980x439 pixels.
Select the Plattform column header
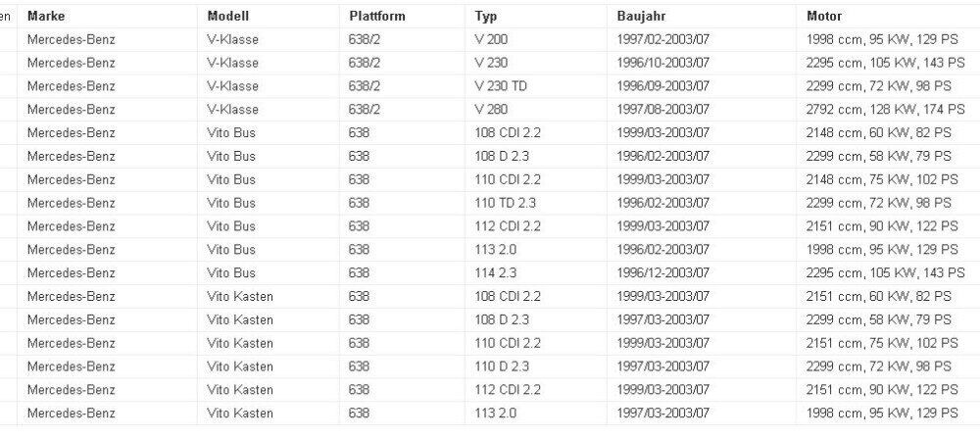(x=376, y=17)
